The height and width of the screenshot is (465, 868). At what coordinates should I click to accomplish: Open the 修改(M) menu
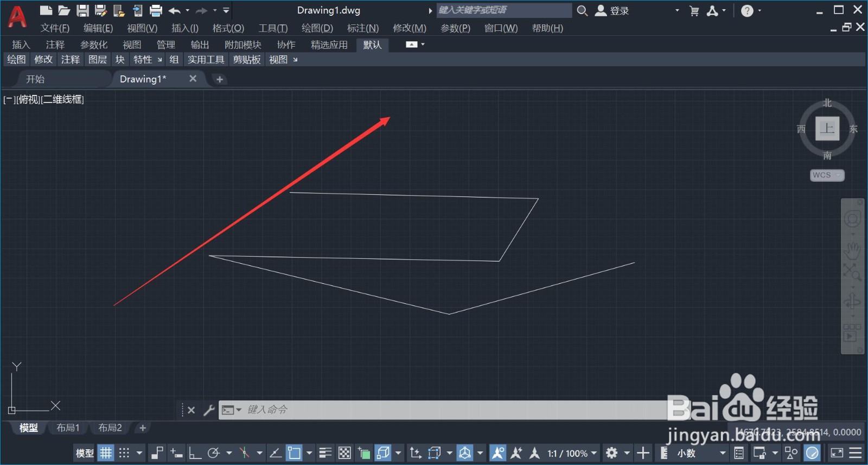410,28
